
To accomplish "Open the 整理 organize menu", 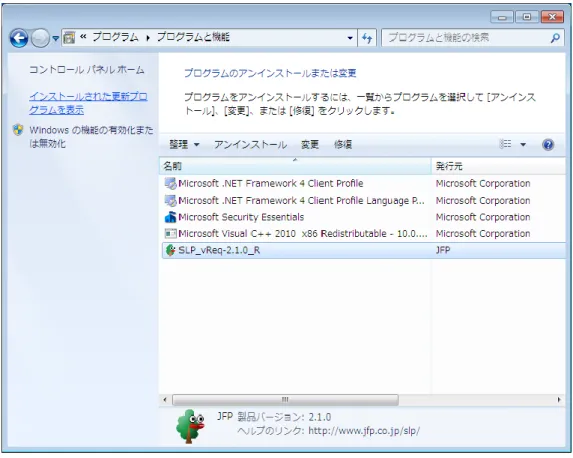I will tap(184, 144).
